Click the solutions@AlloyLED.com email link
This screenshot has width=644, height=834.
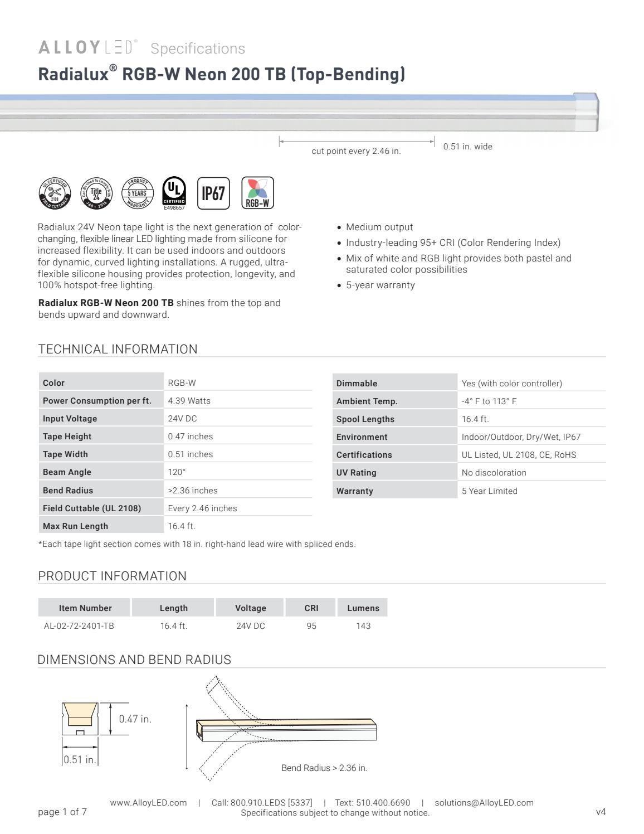pos(484,803)
